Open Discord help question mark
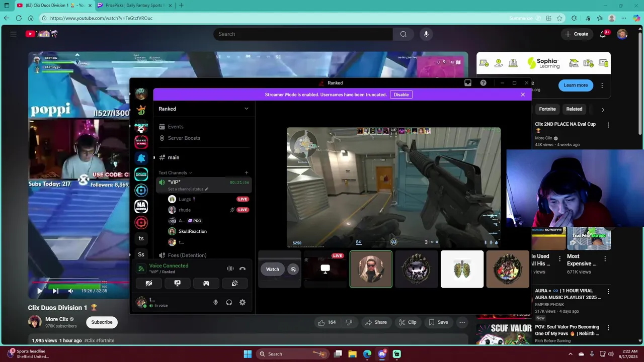This screenshot has width=644, height=362. tap(484, 83)
